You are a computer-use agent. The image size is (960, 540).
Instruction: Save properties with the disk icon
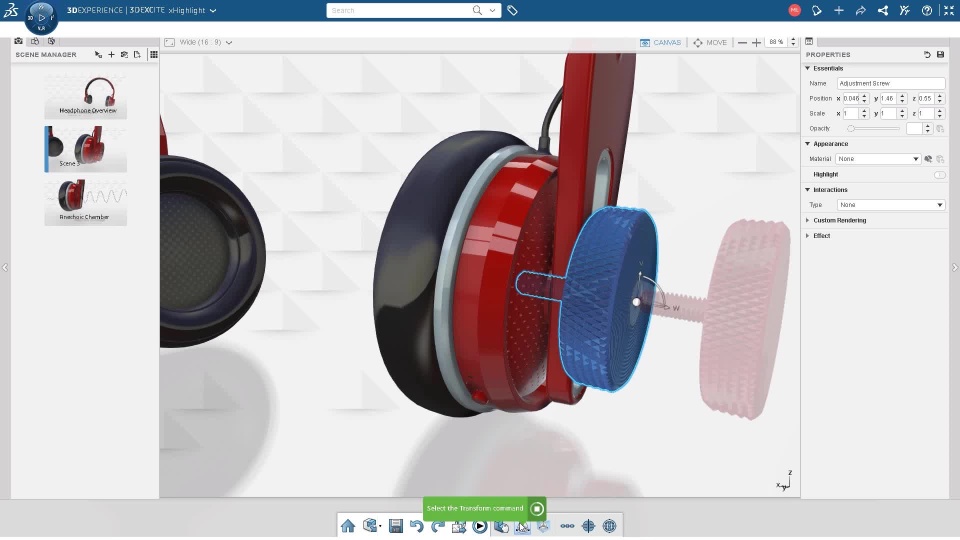click(x=940, y=54)
